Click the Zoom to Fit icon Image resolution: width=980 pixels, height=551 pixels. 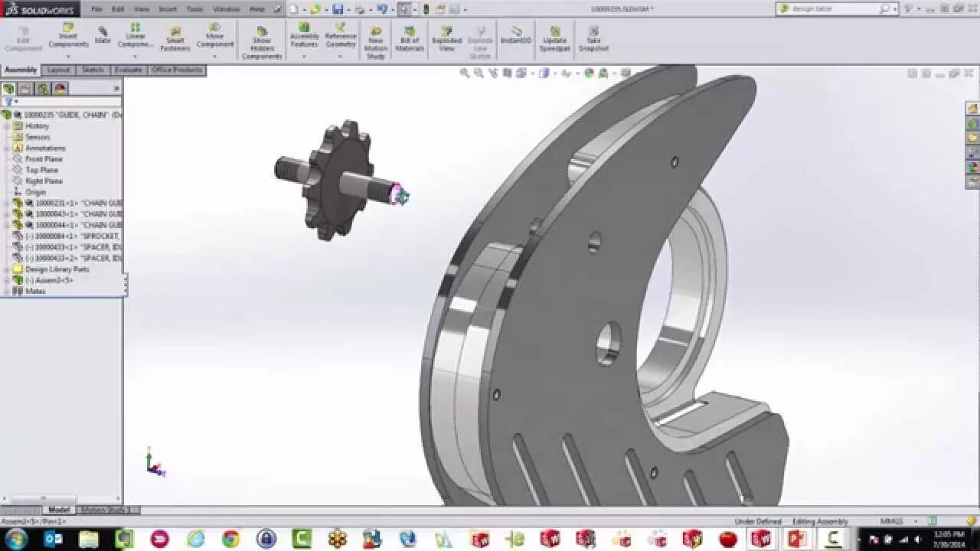(465, 73)
